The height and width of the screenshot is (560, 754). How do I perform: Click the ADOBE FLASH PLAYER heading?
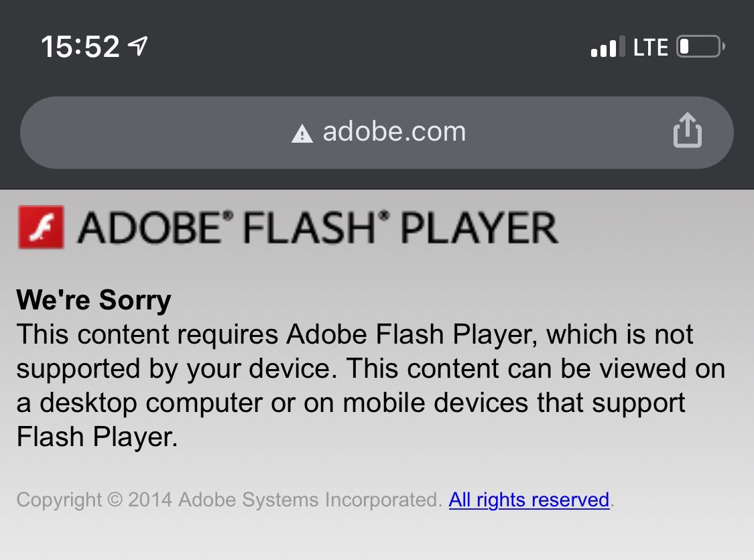[x=318, y=227]
